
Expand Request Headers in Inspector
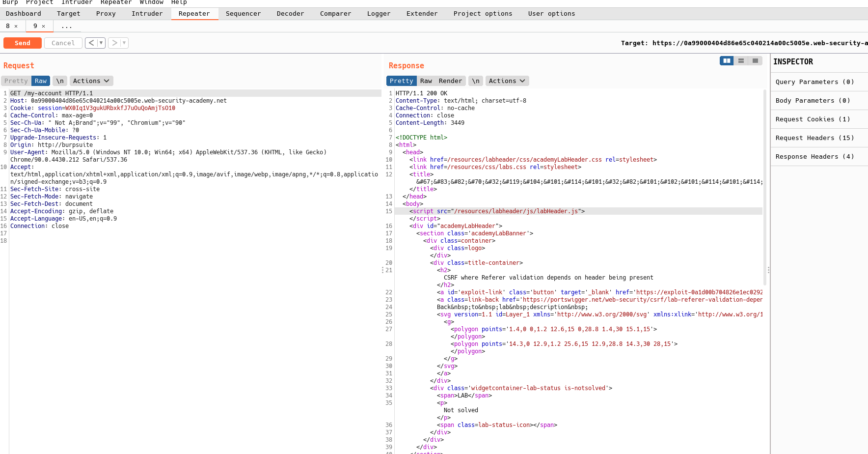pos(819,138)
